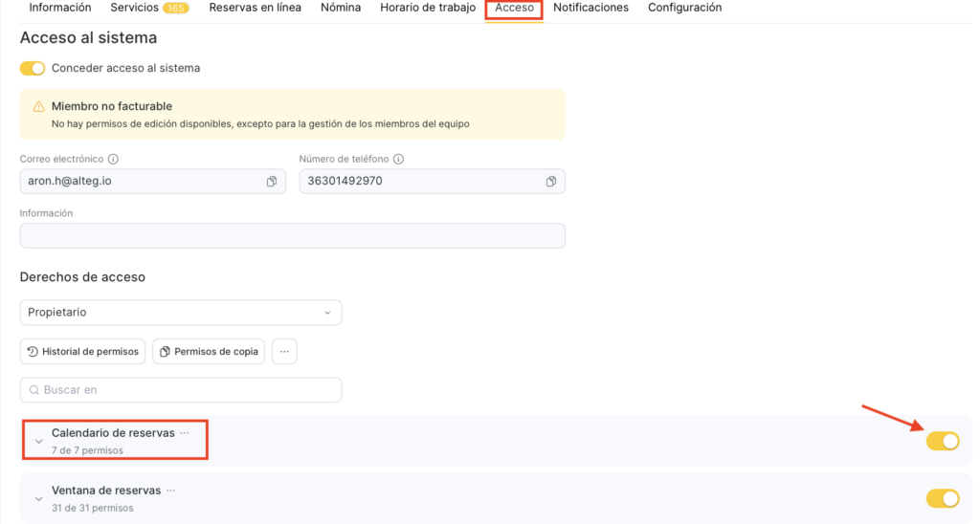Switch to the Servicios tab
The image size is (980, 524).
(x=149, y=8)
